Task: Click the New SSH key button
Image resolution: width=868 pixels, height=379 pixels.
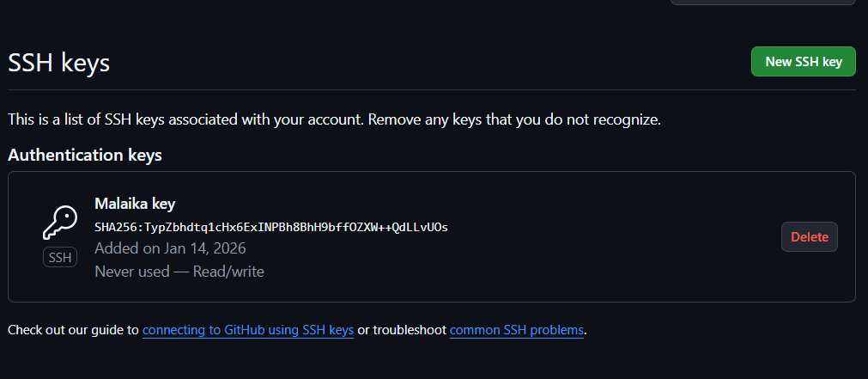Action: 803,62
